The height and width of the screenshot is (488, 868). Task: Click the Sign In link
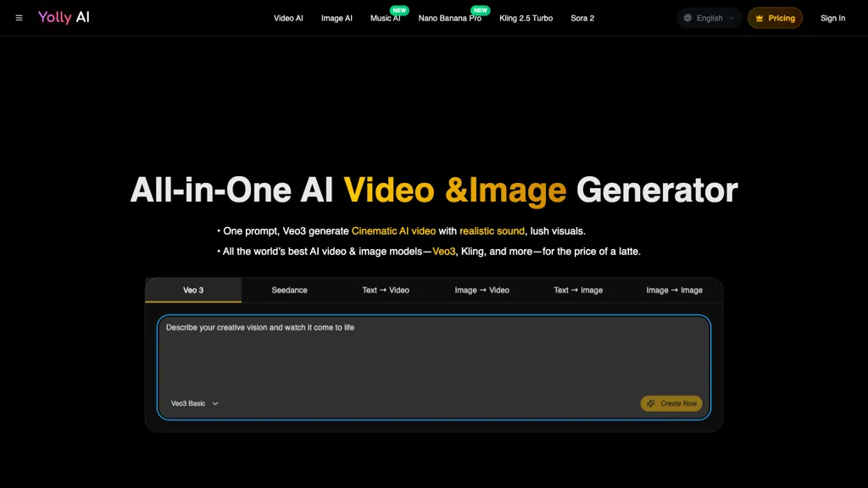(832, 18)
